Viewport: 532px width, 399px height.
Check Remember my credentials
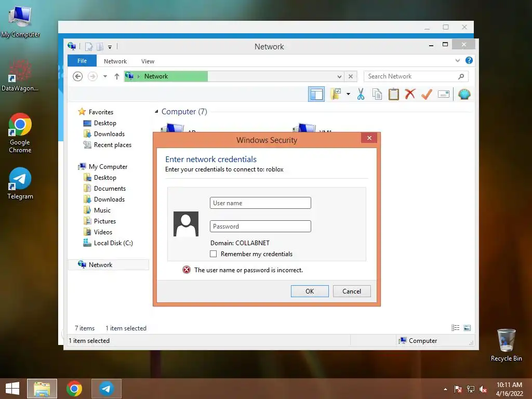click(213, 254)
